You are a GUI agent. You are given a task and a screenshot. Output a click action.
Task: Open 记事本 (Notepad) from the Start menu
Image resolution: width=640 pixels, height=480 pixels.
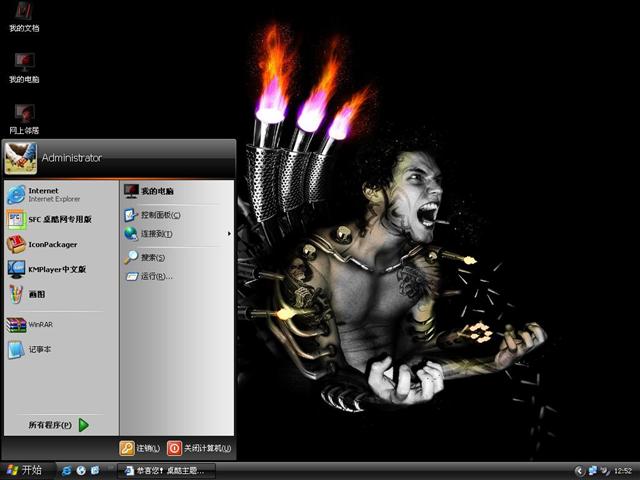pyautogui.click(x=40, y=350)
